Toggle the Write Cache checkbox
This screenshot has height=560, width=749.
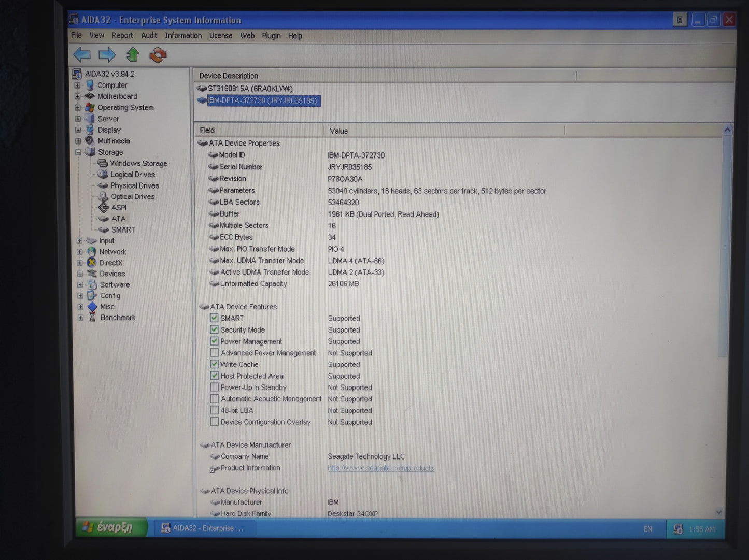point(214,364)
